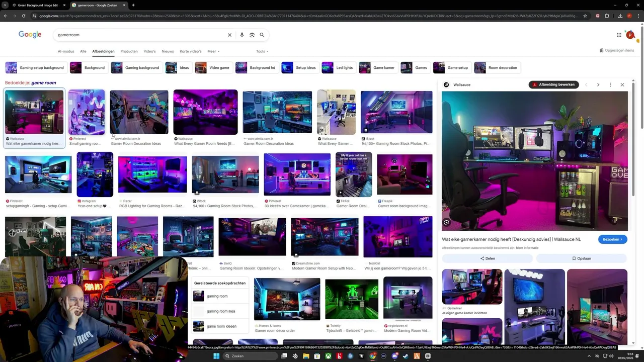The width and height of the screenshot is (644, 362).
Task: Switch to the AI-modus tab
Action: pos(66,51)
